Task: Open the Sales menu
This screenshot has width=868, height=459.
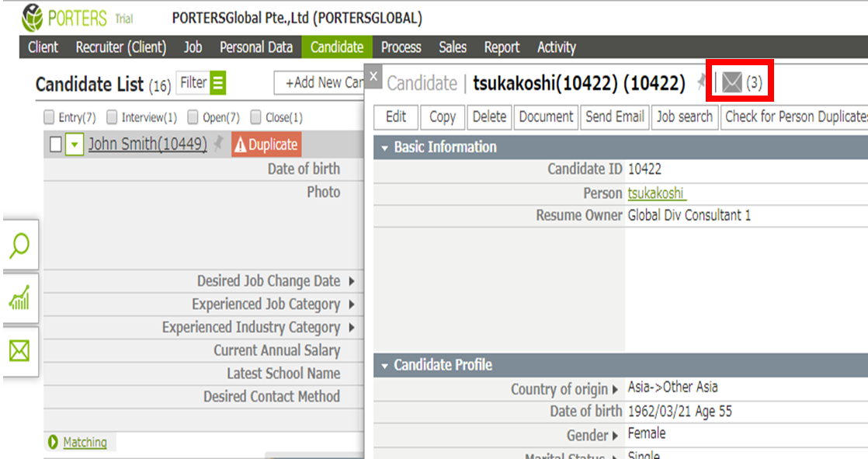Action: (x=453, y=47)
